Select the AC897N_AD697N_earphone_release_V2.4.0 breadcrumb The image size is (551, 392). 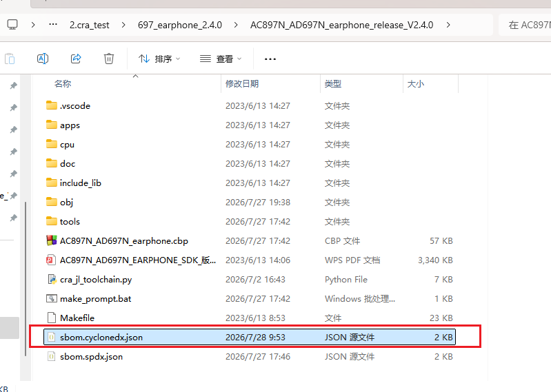[x=341, y=25]
